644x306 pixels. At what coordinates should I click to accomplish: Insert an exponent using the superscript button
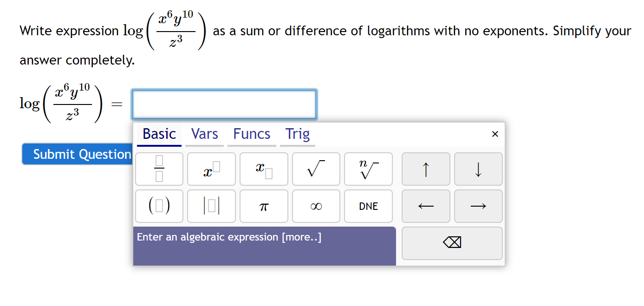(x=211, y=169)
